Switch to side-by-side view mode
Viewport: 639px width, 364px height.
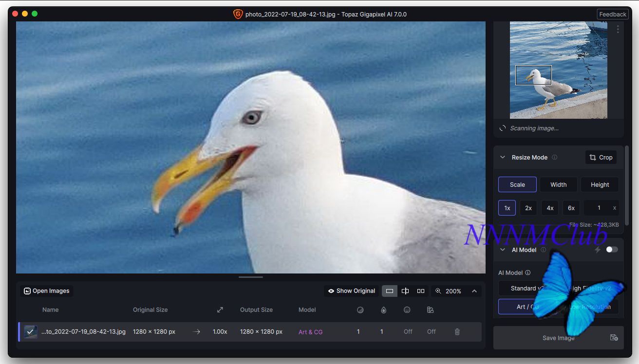[x=421, y=291]
